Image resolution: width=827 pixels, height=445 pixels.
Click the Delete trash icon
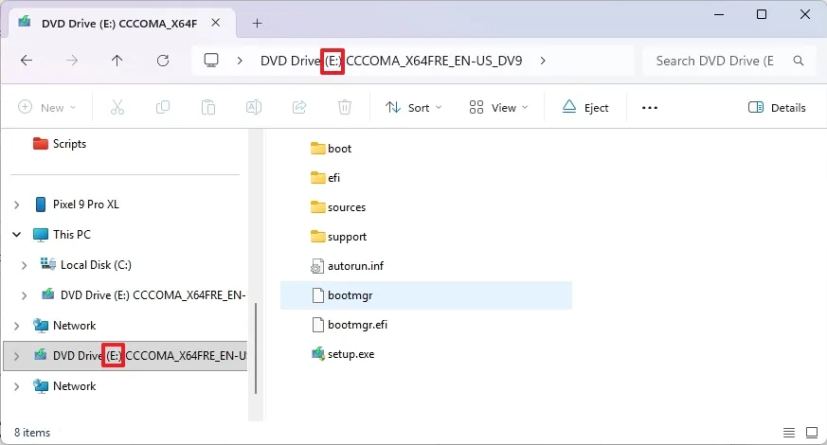click(344, 107)
